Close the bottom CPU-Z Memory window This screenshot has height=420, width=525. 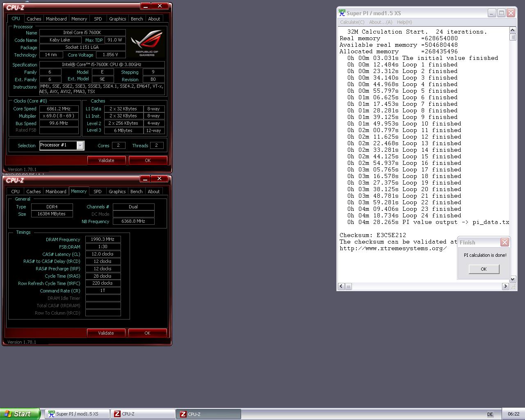click(x=159, y=179)
